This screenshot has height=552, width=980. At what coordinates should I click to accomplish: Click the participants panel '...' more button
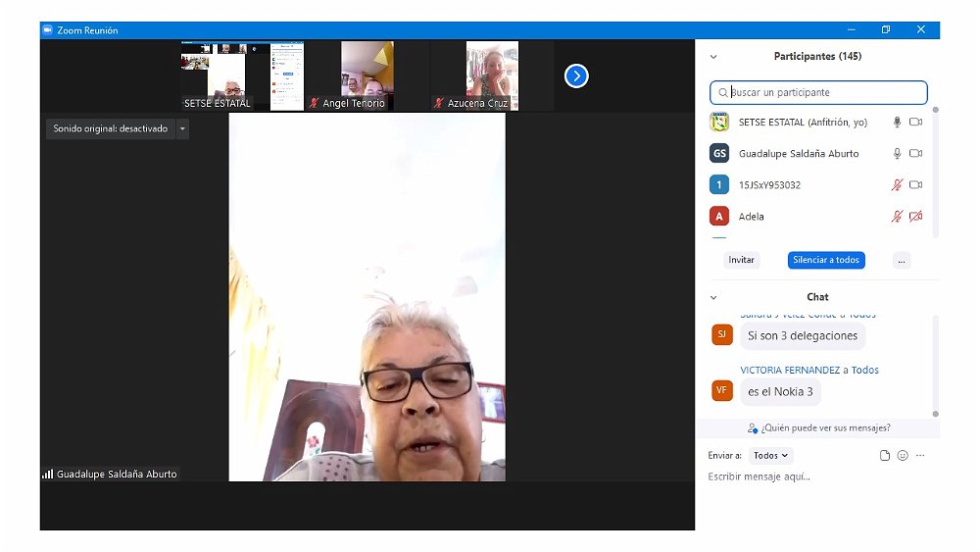point(903,261)
